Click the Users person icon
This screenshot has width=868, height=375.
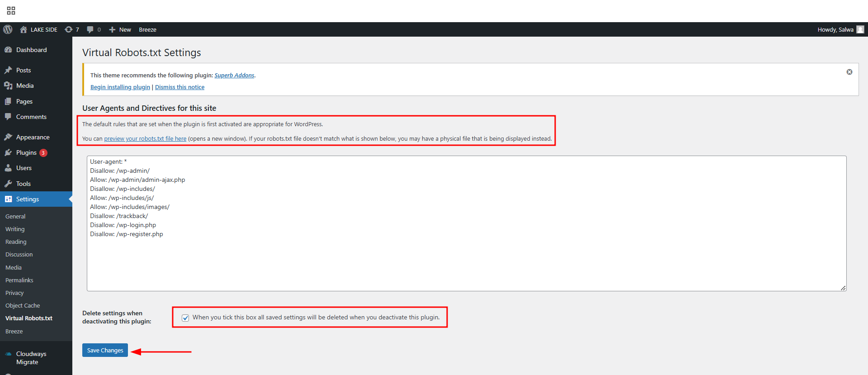coord(8,168)
